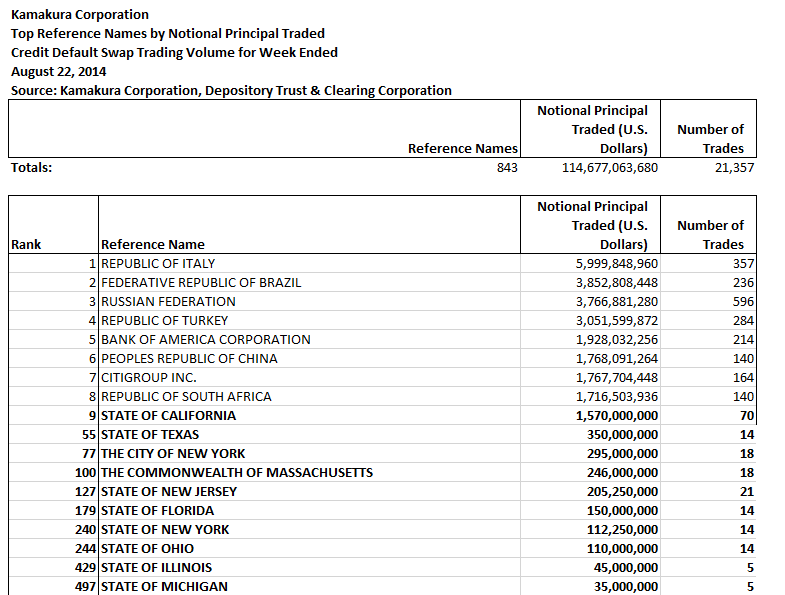The image size is (785, 595).
Task: Click trade count 596 for Russia
Action: [x=743, y=302]
